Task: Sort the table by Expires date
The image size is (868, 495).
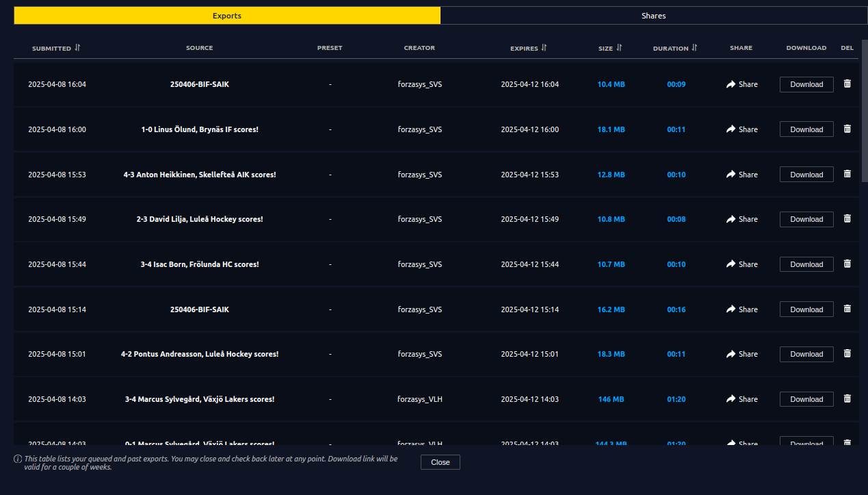Action: tap(544, 48)
